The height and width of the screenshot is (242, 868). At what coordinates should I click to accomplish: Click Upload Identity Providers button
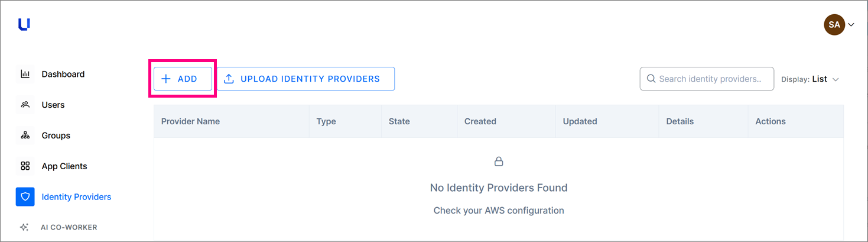pos(305,79)
